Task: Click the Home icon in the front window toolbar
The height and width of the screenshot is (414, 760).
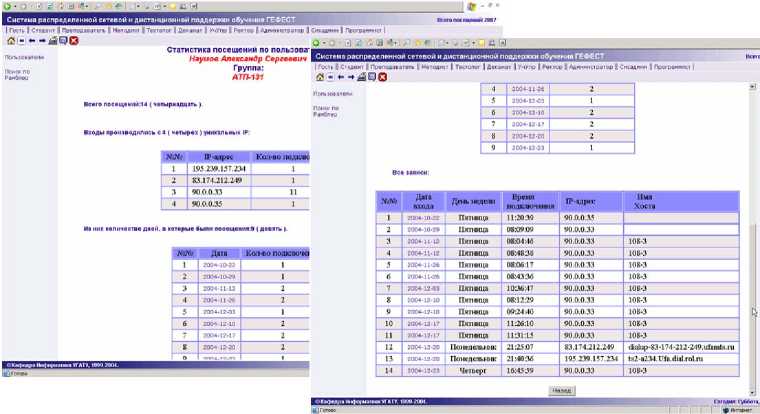Action: [320, 77]
